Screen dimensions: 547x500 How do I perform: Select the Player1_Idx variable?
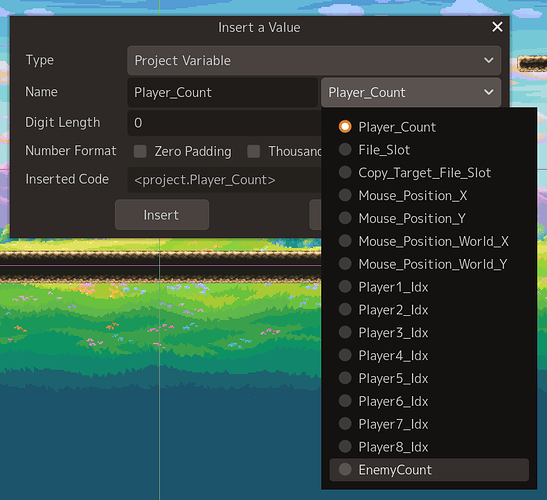[x=429, y=287]
